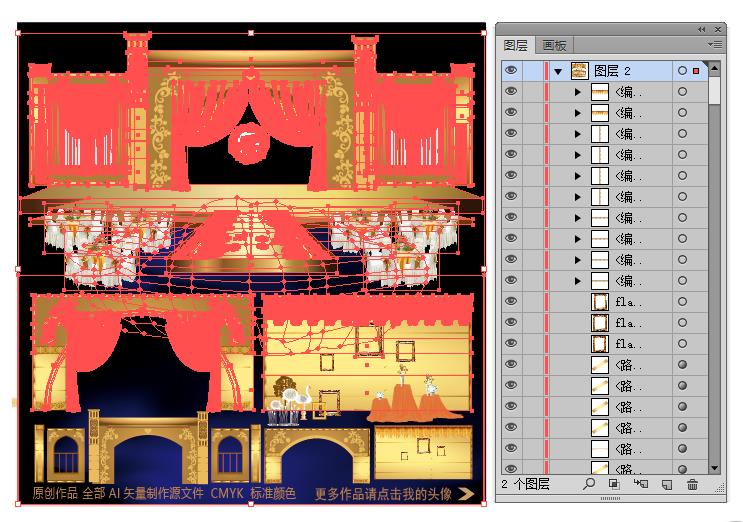The image size is (743, 522).
Task: Expand the first <编.. sublayer triangle
Action: click(x=577, y=92)
